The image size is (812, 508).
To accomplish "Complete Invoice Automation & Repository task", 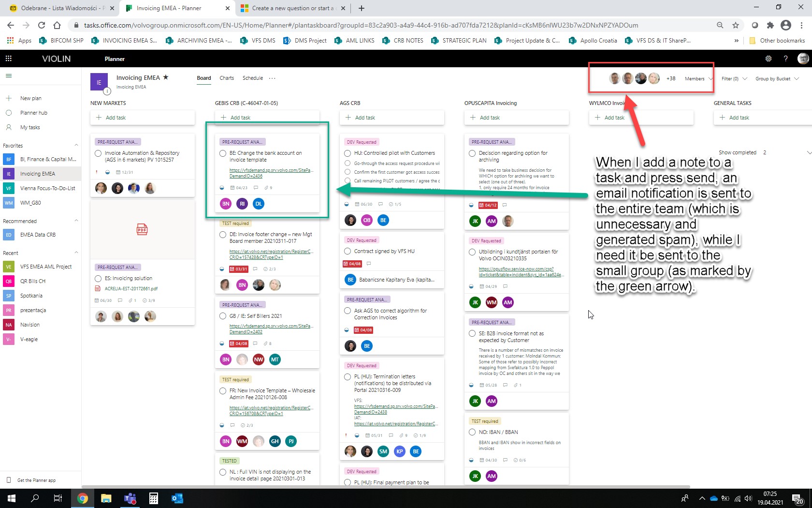I will [x=98, y=153].
